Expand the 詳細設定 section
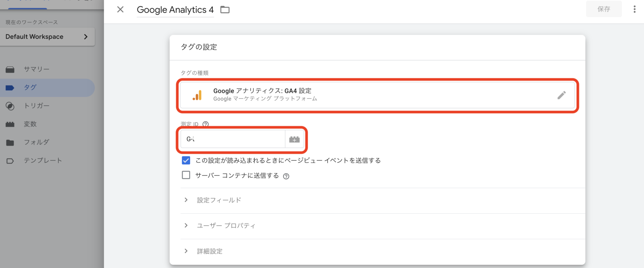This screenshot has width=644, height=268. tap(383, 251)
